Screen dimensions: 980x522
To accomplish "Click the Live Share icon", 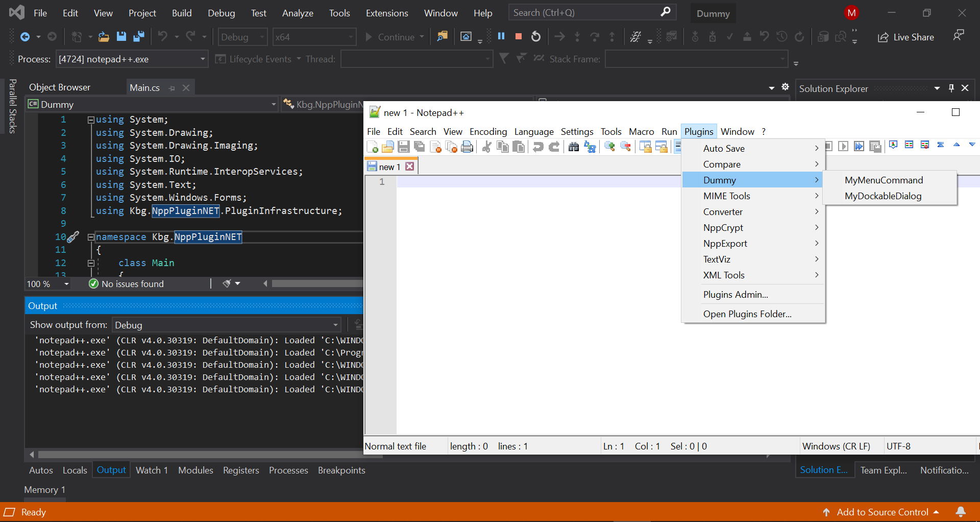I will (906, 37).
